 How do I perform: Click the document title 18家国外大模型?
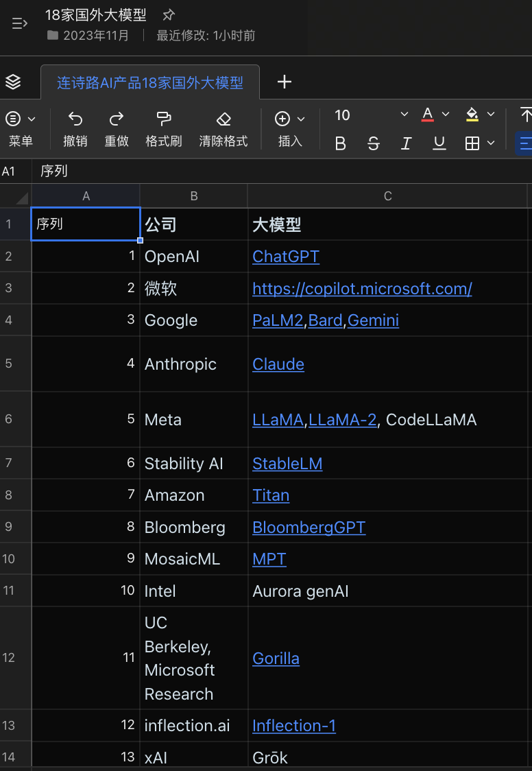[96, 15]
